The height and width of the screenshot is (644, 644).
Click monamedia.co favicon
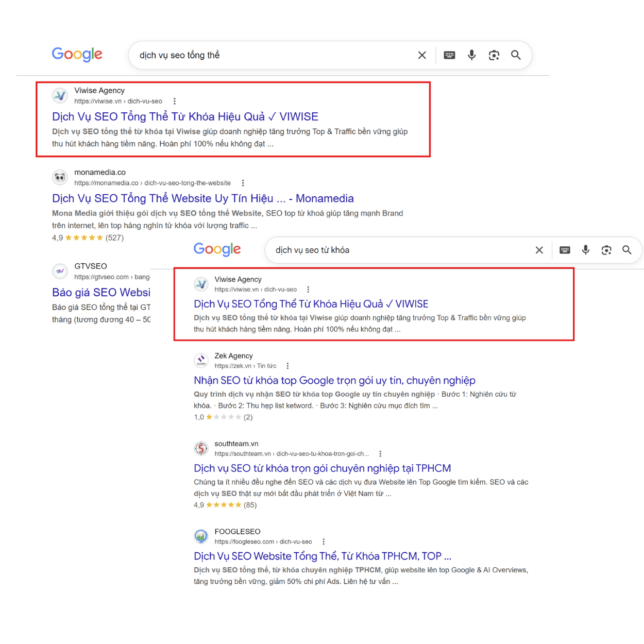point(60,177)
